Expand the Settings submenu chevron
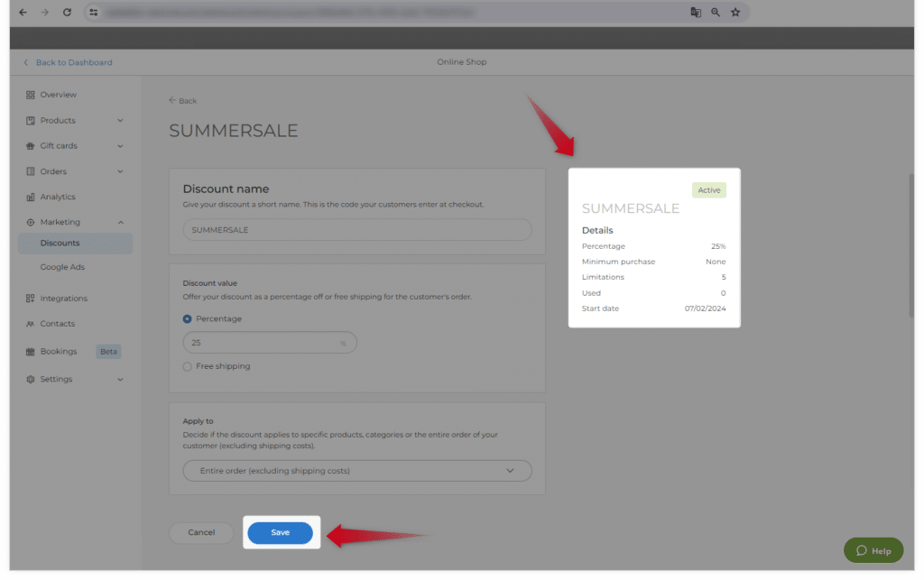Image resolution: width=924 pixels, height=580 pixels. click(x=120, y=380)
